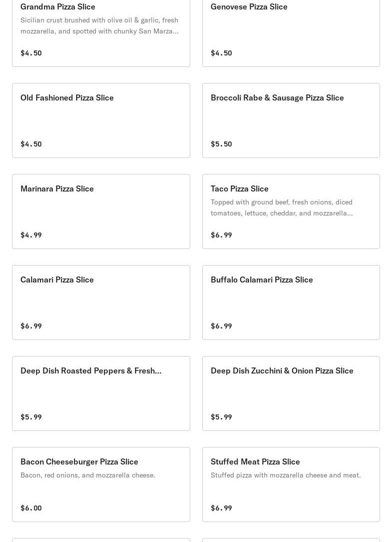This screenshot has width=392, height=542.
Task: Open Broccoli Rabe & Sausage Pizza Slice
Action: (x=277, y=97)
